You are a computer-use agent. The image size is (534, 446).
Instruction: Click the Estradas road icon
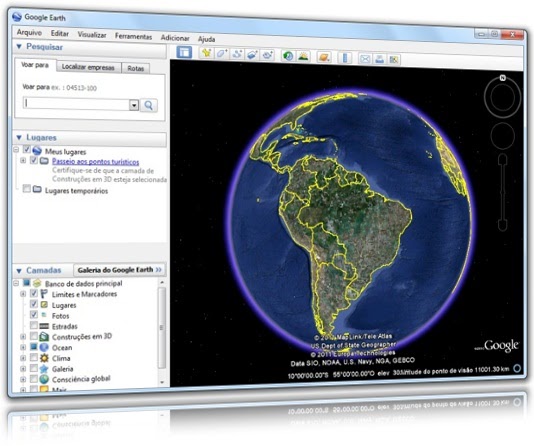[x=44, y=326]
